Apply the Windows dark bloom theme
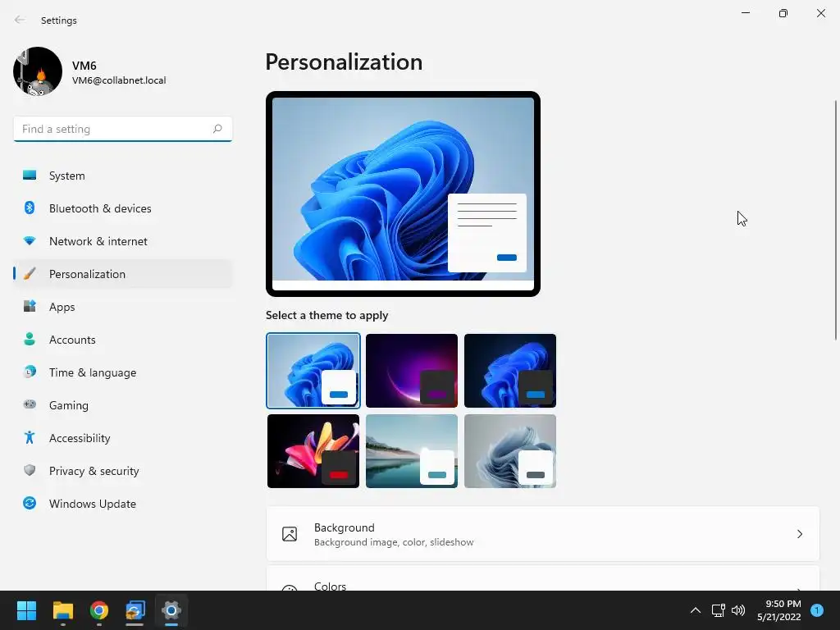 pos(510,371)
